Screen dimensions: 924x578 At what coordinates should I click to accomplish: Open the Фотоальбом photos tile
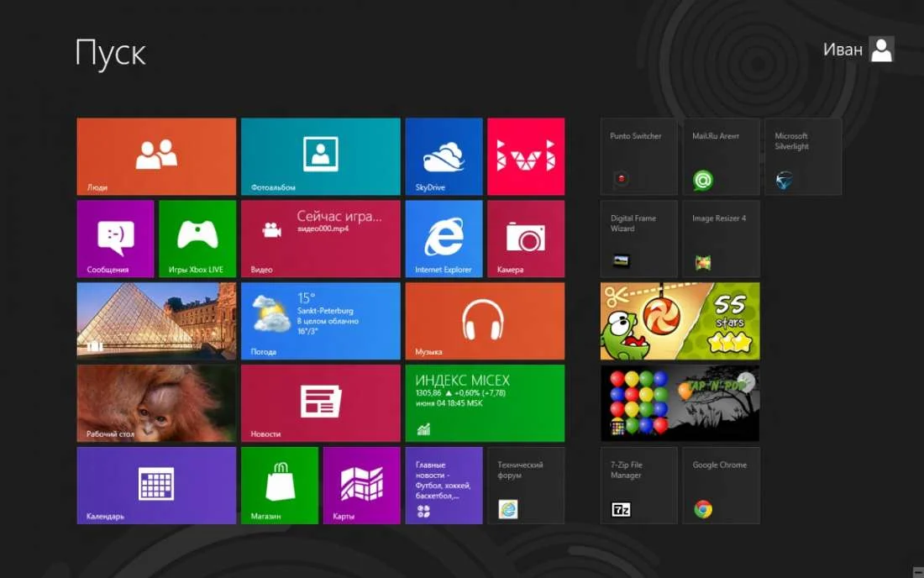tap(321, 156)
